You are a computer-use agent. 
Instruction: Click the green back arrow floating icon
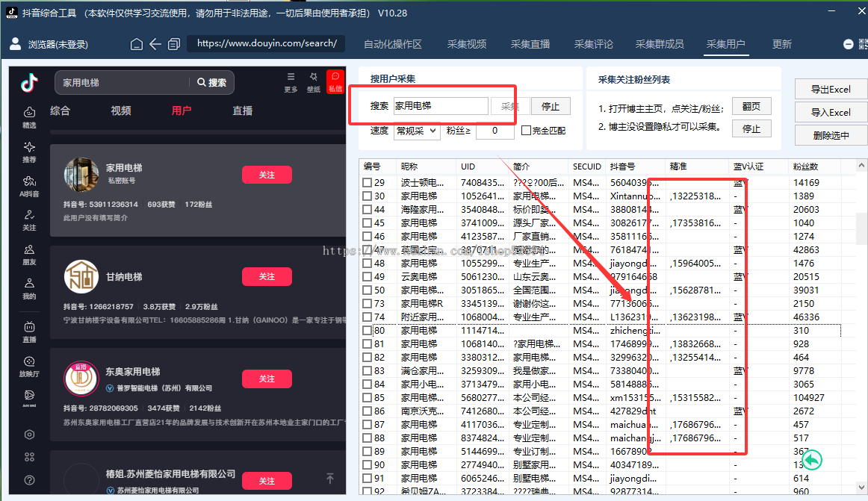pyautogui.click(x=811, y=460)
